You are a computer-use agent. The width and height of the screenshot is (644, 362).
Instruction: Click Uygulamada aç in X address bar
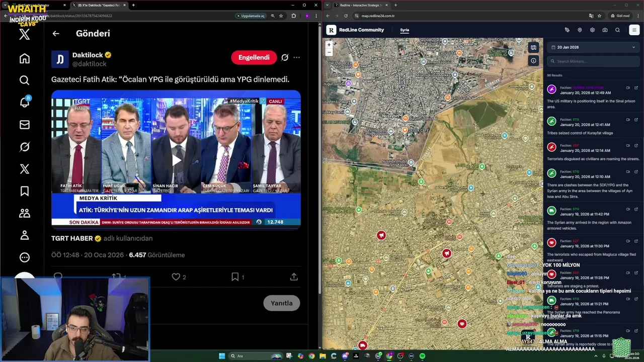click(250, 16)
